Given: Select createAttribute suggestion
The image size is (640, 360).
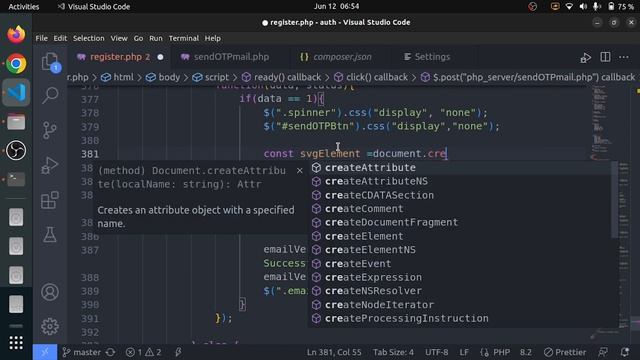Looking at the screenshot, I should (x=459, y=168).
